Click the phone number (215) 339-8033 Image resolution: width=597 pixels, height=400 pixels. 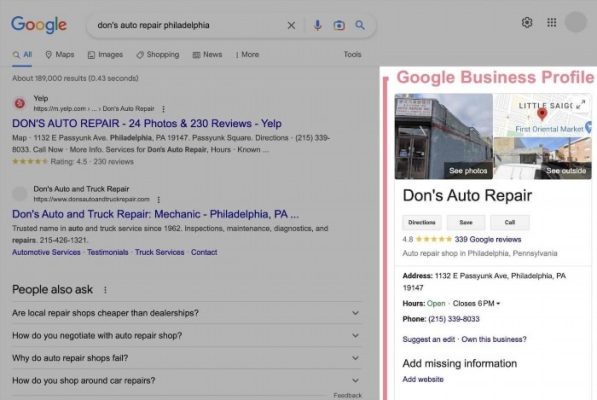(454, 319)
